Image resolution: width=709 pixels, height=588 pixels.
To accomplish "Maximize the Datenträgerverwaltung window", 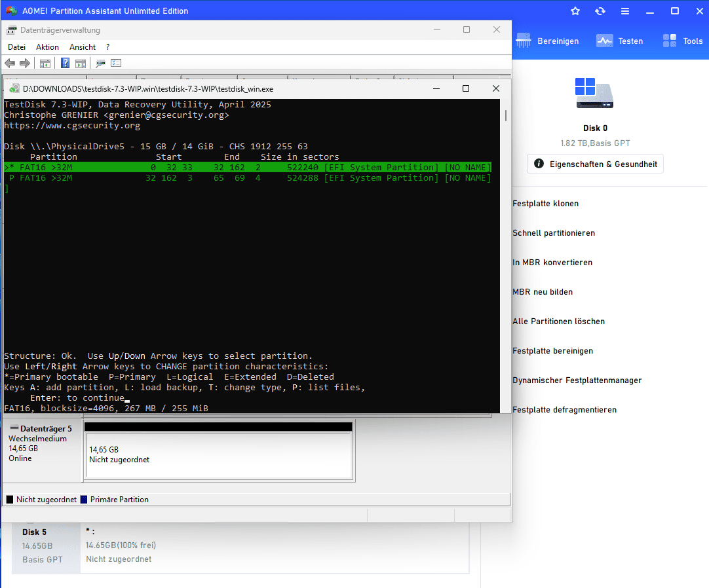I will [x=467, y=30].
